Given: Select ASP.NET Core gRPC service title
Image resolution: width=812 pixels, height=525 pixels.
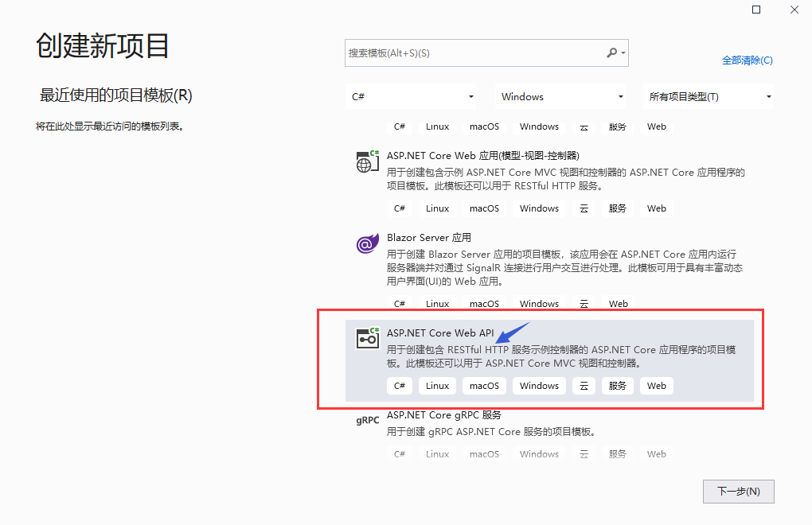Looking at the screenshot, I should (x=443, y=414).
